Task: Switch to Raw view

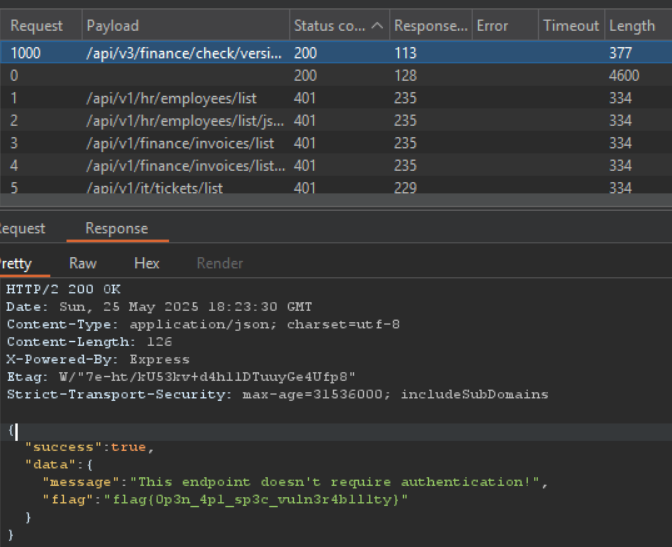Action: click(83, 263)
